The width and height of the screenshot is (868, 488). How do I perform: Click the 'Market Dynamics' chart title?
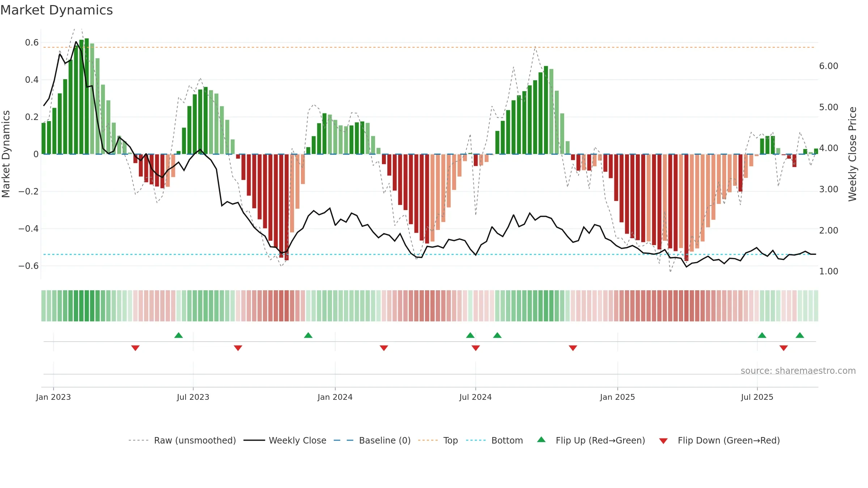[x=56, y=10]
